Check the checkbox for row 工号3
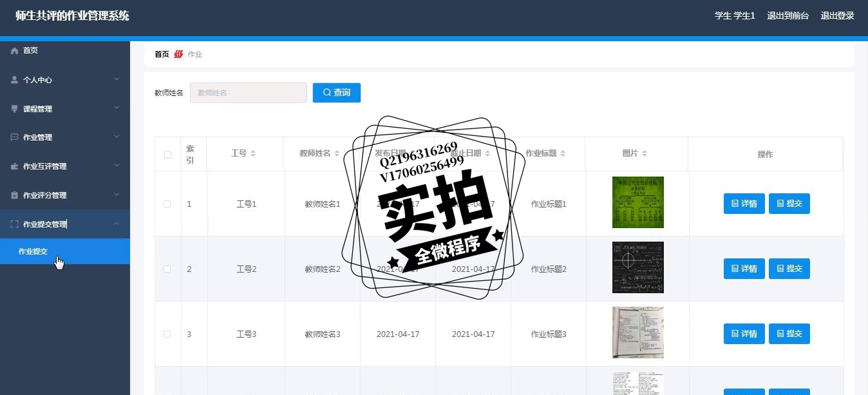 click(167, 334)
